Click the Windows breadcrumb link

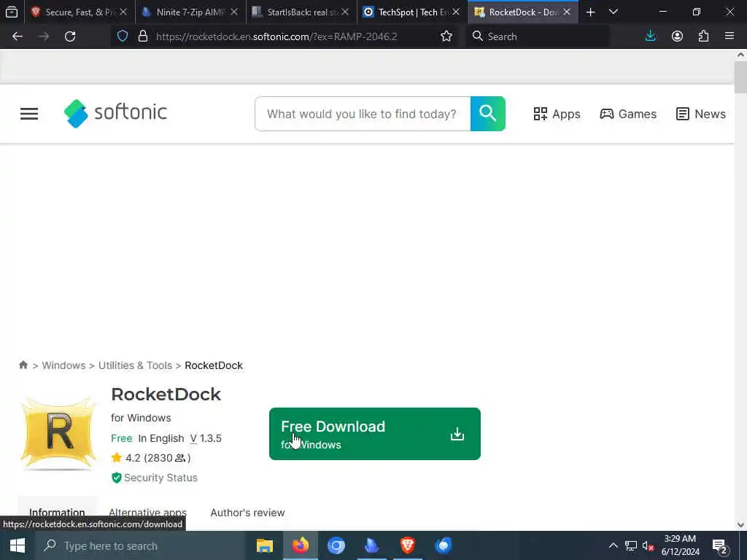tap(64, 365)
